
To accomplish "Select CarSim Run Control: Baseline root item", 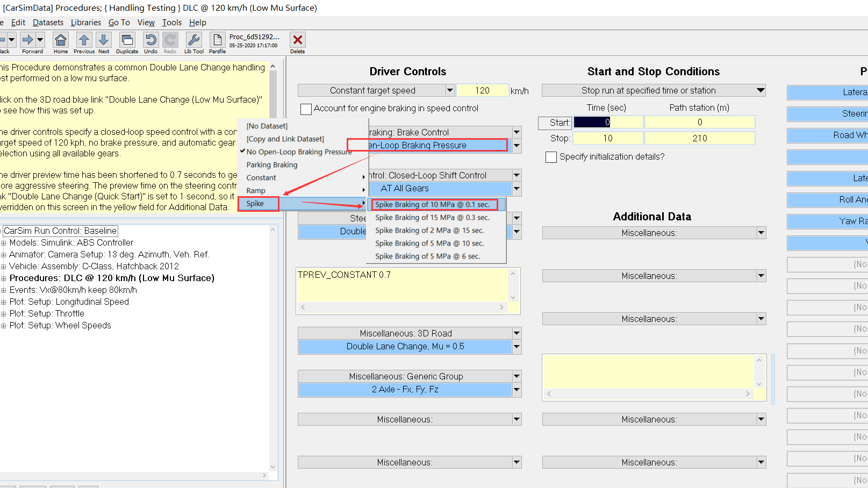I will click(x=60, y=231).
